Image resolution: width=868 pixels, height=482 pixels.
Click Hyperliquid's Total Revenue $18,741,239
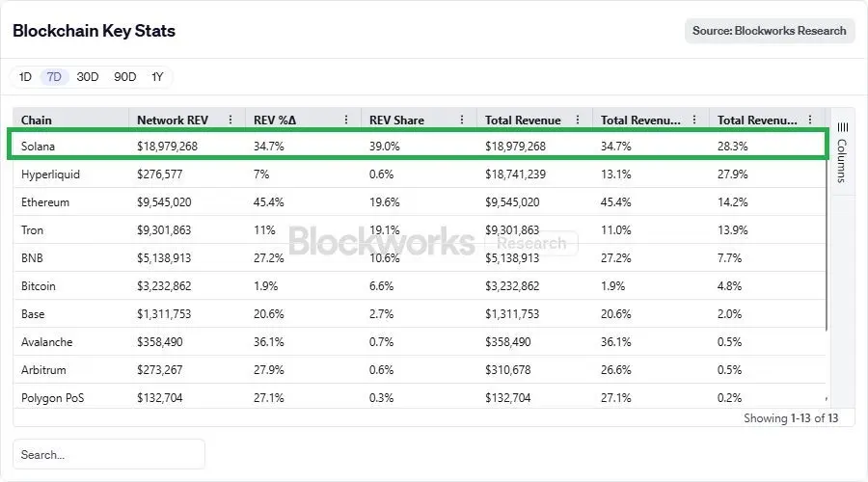[x=515, y=174]
